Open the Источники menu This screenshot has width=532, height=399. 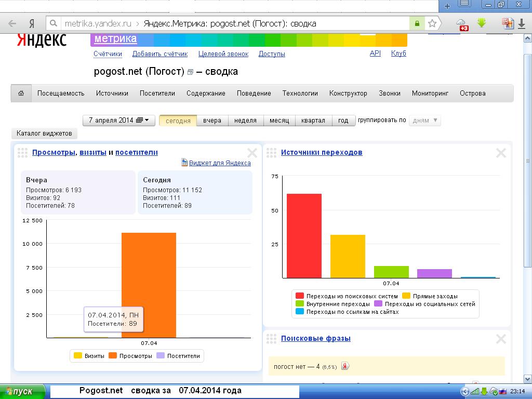coord(112,94)
